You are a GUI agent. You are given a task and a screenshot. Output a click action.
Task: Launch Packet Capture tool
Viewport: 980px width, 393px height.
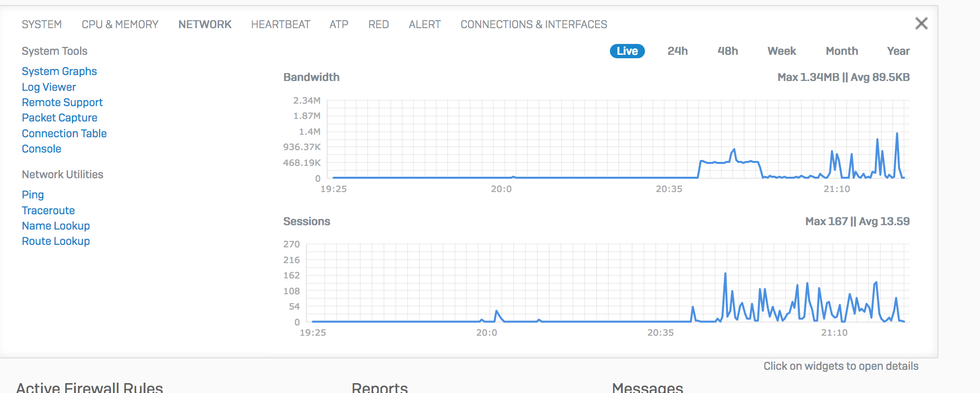(x=59, y=118)
